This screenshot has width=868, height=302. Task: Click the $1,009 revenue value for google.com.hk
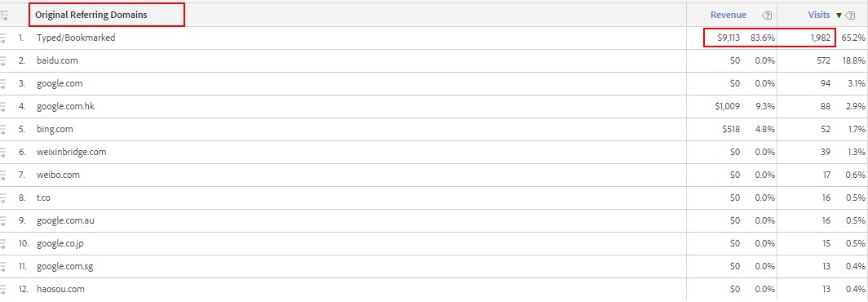tap(728, 106)
